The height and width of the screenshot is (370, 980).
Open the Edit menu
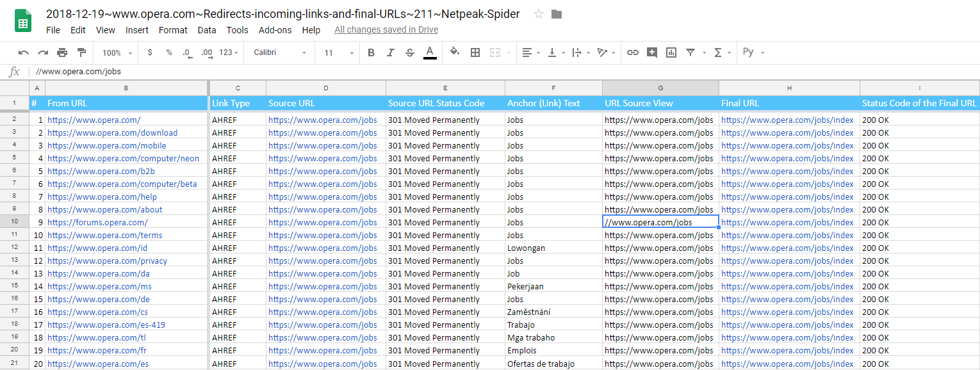point(78,30)
